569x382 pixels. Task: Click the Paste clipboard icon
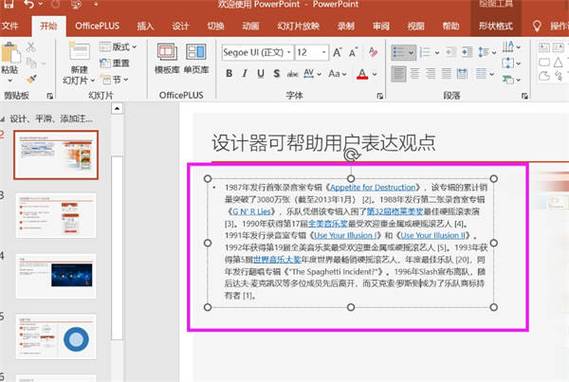tap(10, 53)
